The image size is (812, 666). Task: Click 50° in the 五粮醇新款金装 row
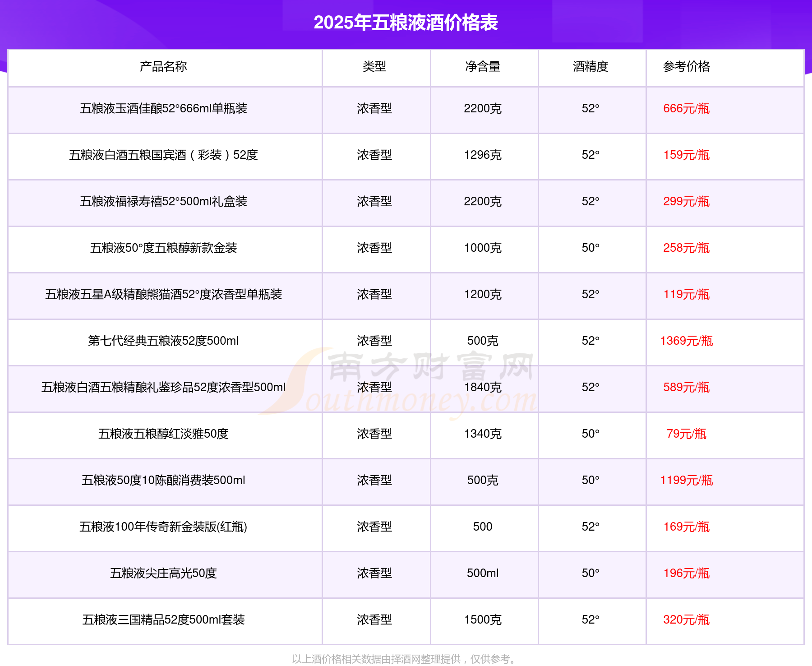click(x=591, y=248)
